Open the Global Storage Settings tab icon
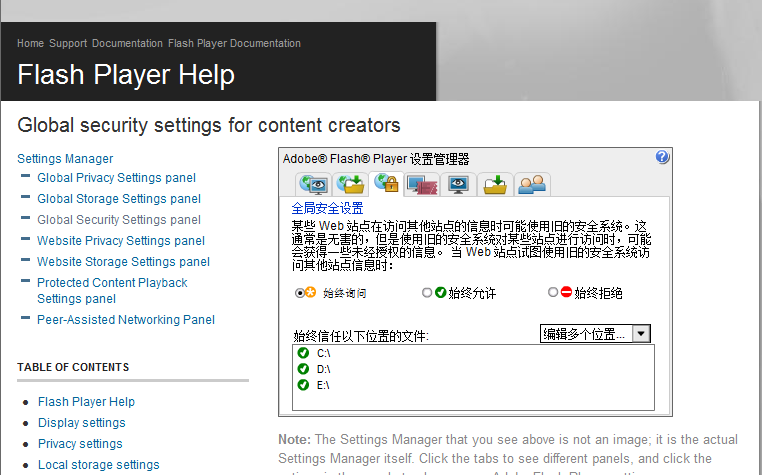 pyautogui.click(x=350, y=184)
